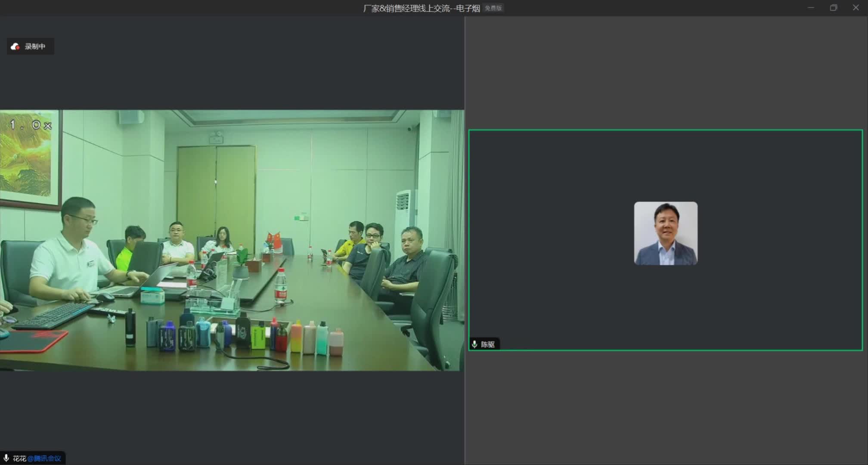Click the gray area below the speaker tile

(666, 407)
